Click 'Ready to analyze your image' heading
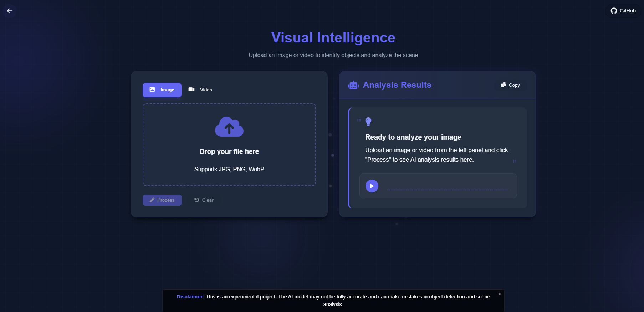 [413, 137]
